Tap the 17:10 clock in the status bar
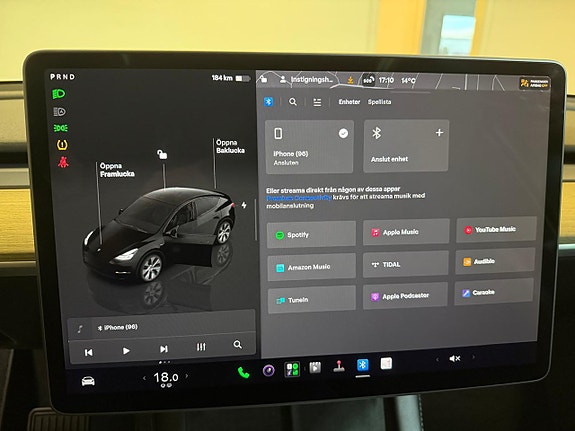Screen dimensions: 575x431 pos(386,80)
